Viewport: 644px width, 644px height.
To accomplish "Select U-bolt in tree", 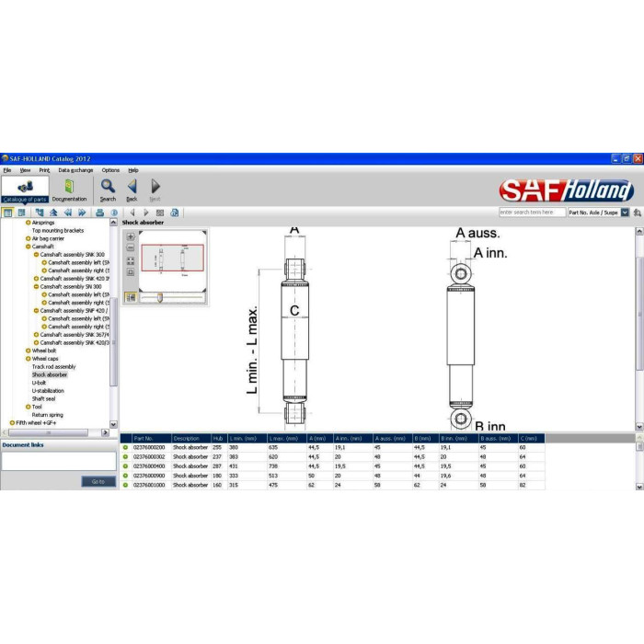I will pos(39,383).
